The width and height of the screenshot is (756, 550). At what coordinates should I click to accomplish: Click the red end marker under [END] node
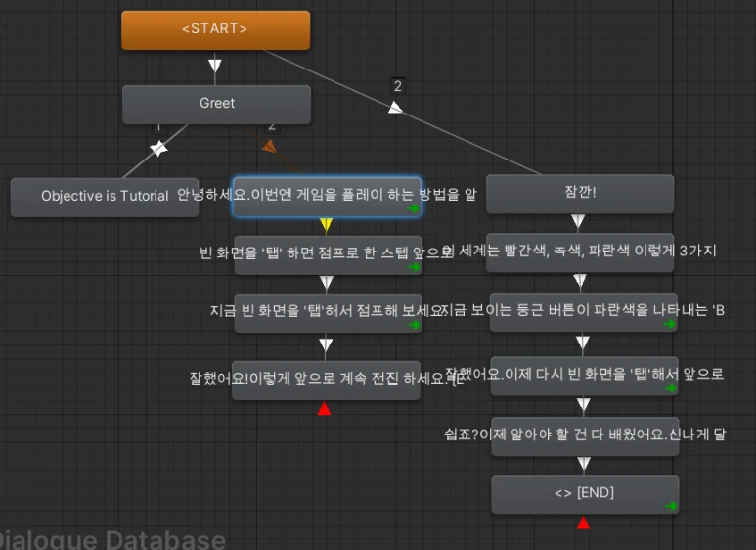click(x=584, y=523)
